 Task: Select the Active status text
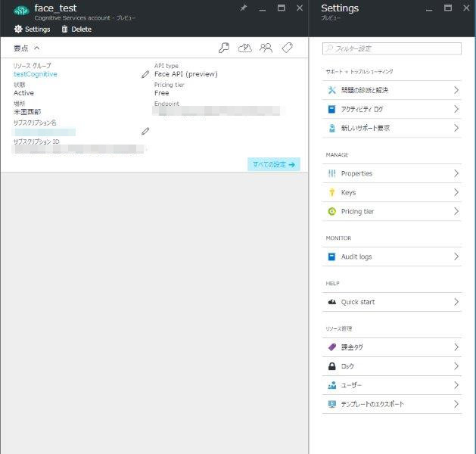(x=23, y=93)
